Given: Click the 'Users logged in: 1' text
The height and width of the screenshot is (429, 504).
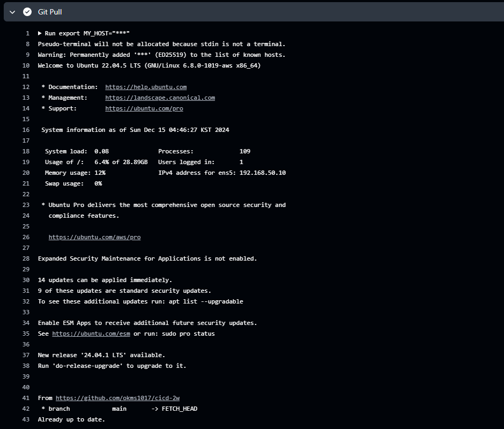Looking at the screenshot, I should click(201, 162).
